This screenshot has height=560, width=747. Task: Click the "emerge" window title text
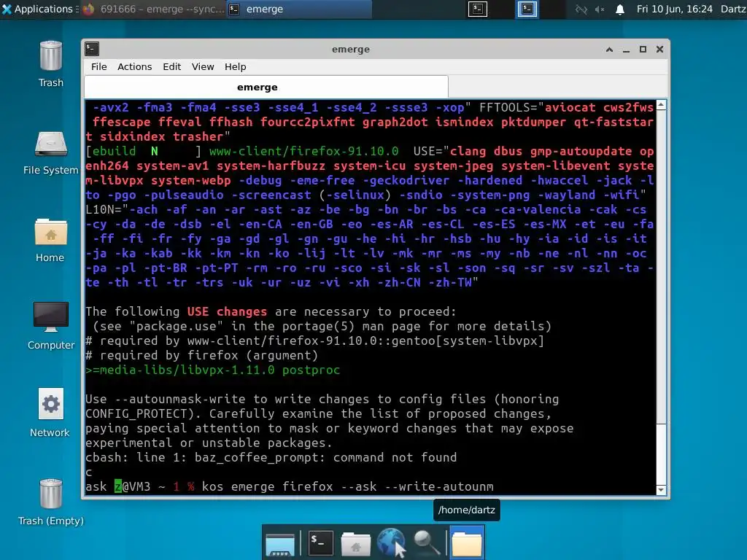click(x=351, y=50)
